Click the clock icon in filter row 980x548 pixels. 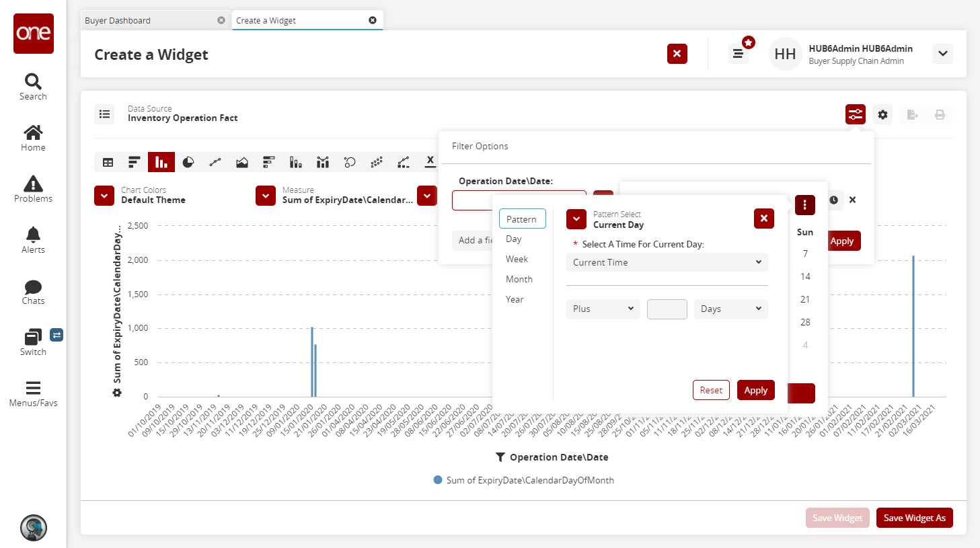tap(833, 200)
